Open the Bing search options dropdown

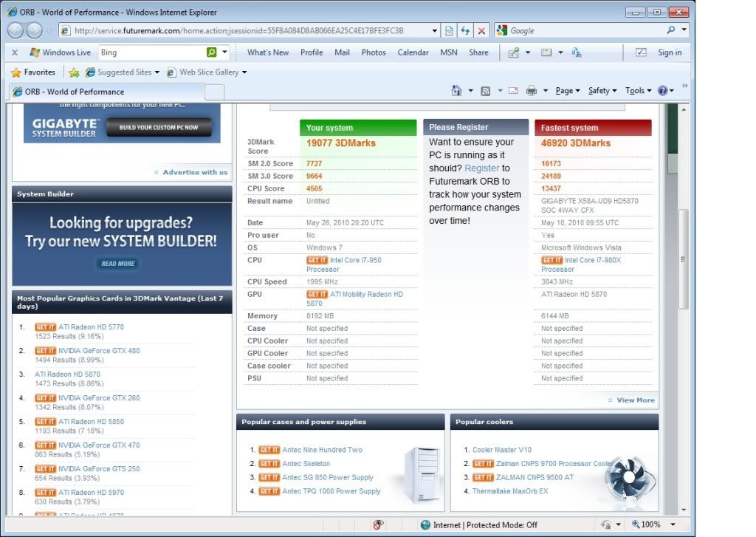point(224,52)
